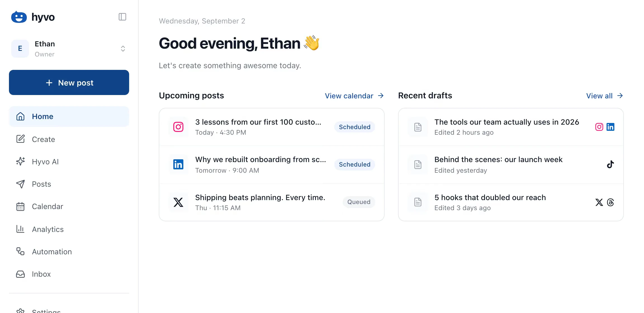Viewport: 644px width, 313px height.
Task: Open the Instagram post scheduled for today
Action: 272,127
